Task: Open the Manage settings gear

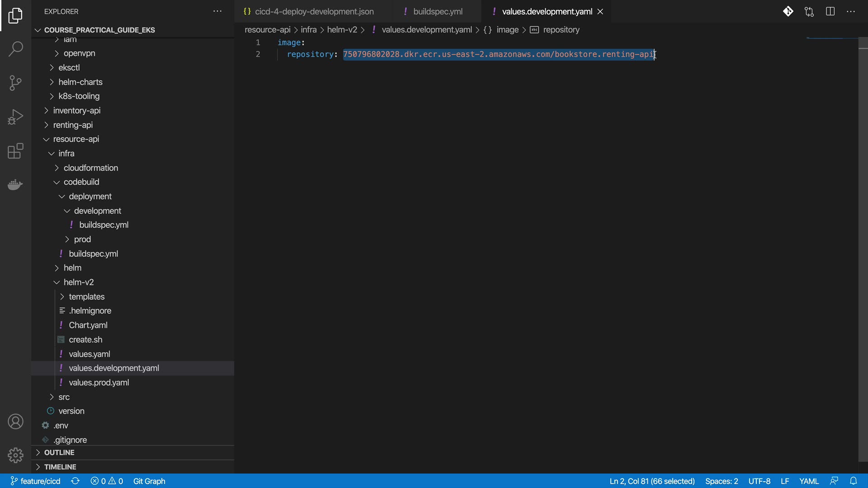Action: tap(15, 455)
